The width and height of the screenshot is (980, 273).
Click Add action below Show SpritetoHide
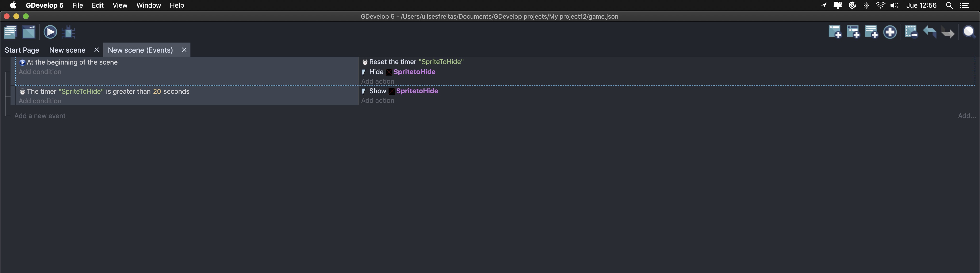[378, 101]
